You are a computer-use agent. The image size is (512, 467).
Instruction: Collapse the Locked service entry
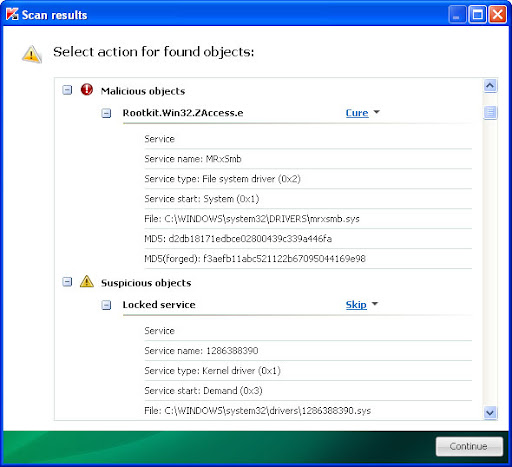(x=106, y=305)
